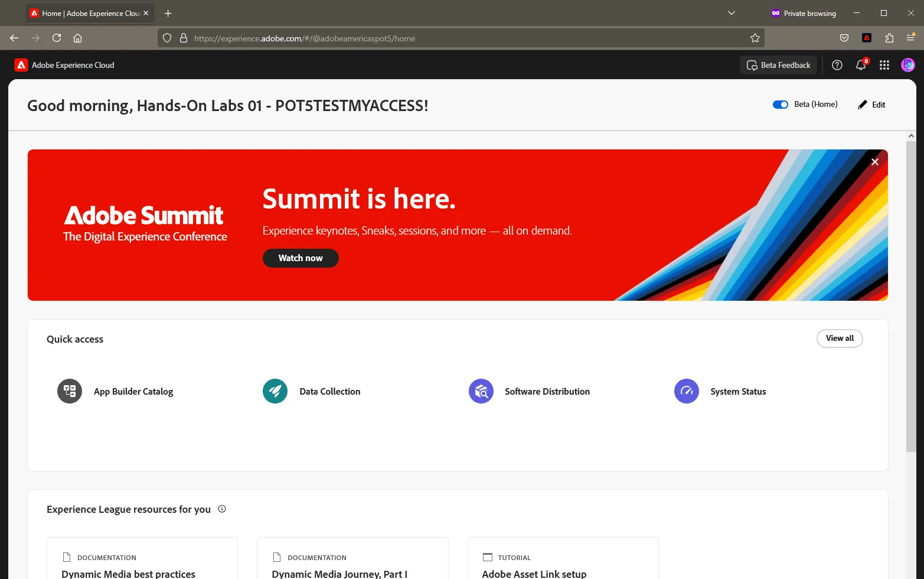The height and width of the screenshot is (579, 924).
Task: Open the System Status gauge icon
Action: pos(687,391)
